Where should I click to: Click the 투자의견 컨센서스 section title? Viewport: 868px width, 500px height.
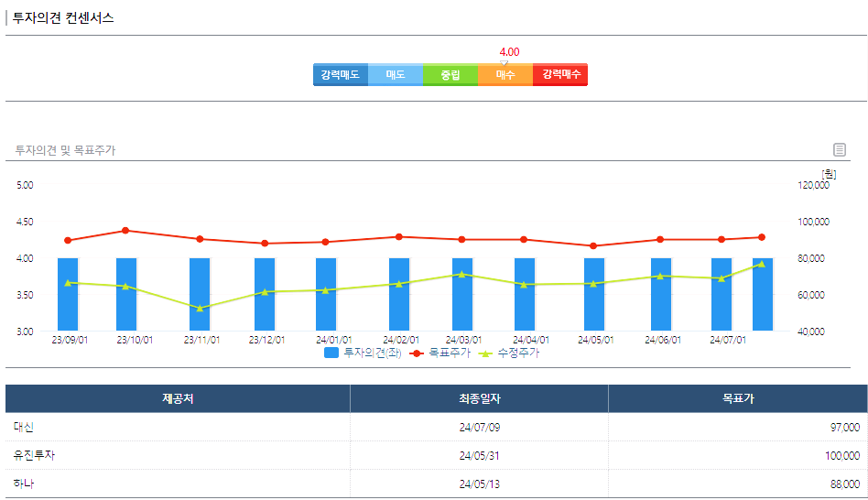tap(63, 17)
